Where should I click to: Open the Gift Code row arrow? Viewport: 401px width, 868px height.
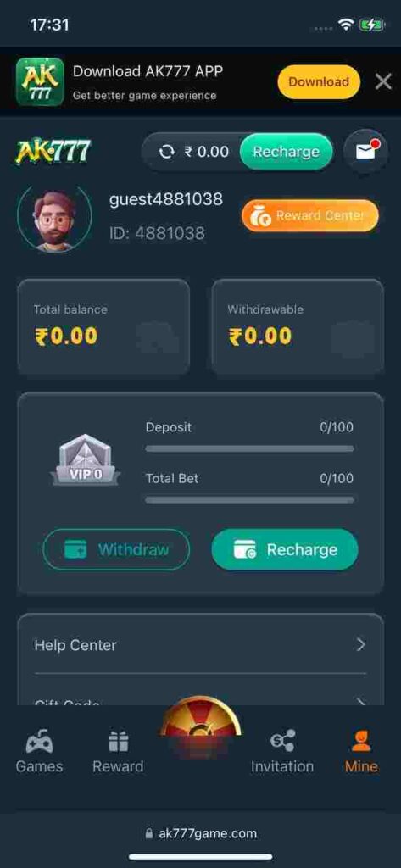coord(361,702)
